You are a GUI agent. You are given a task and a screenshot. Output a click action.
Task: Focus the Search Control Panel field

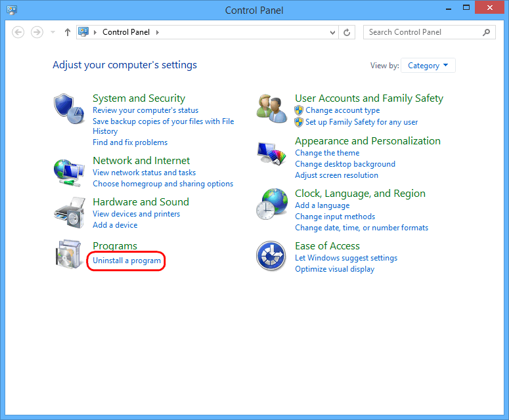click(429, 32)
